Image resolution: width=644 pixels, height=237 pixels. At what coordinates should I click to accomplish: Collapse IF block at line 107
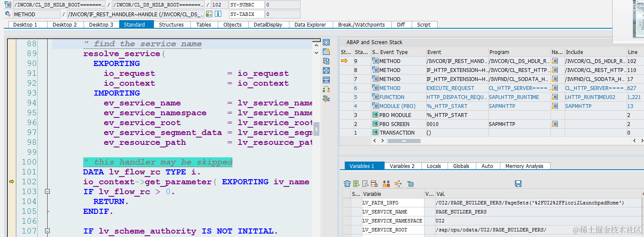[x=48, y=231]
